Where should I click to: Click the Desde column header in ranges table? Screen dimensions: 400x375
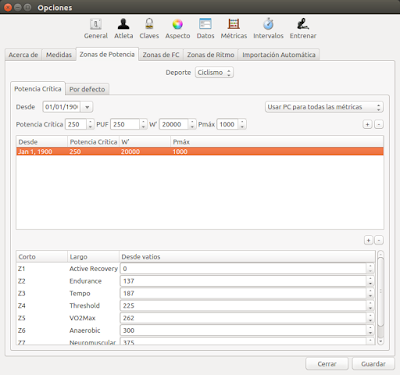(42, 142)
